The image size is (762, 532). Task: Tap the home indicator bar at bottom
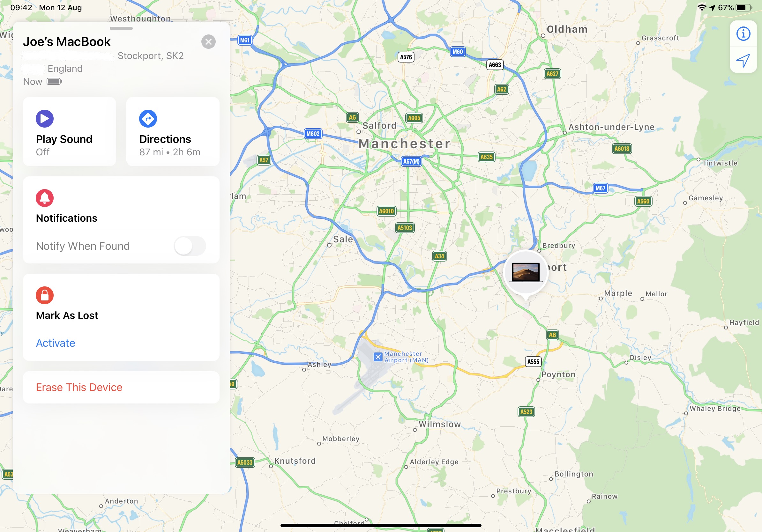coord(381,525)
